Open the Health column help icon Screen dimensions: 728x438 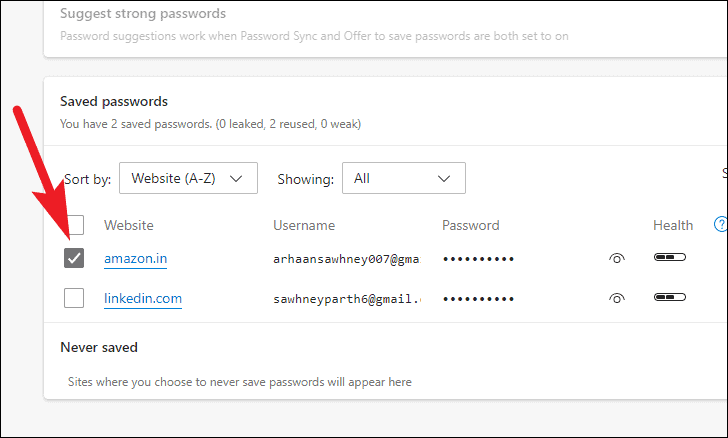pos(720,225)
